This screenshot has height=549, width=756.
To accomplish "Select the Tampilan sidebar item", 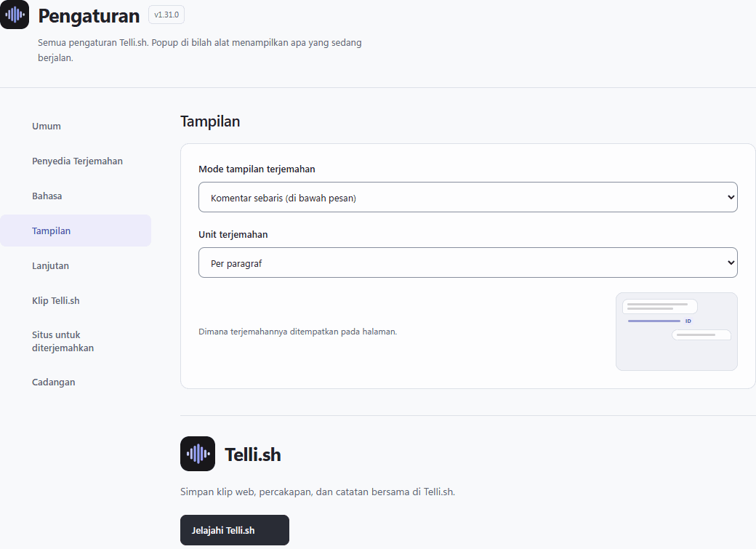I will click(x=76, y=231).
